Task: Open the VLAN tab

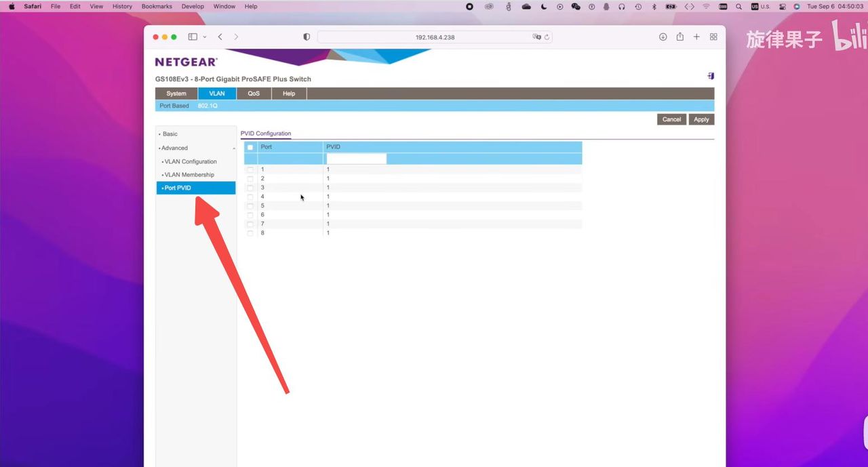Action: tap(217, 94)
